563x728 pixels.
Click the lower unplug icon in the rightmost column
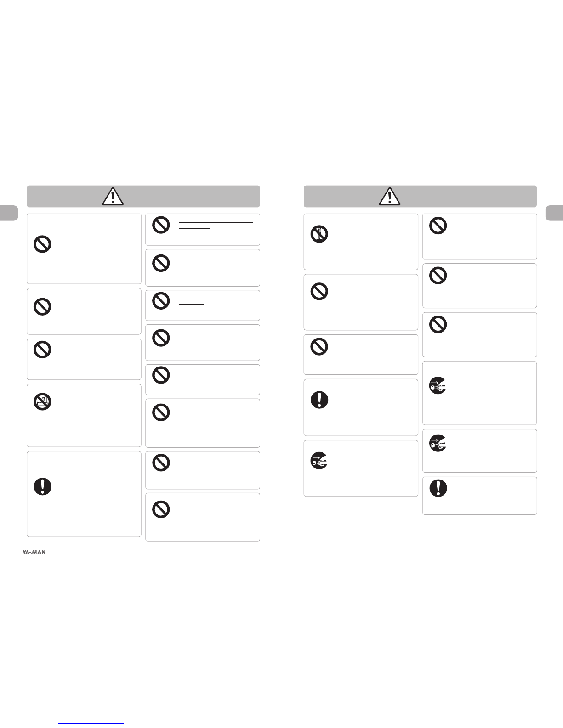438,443
